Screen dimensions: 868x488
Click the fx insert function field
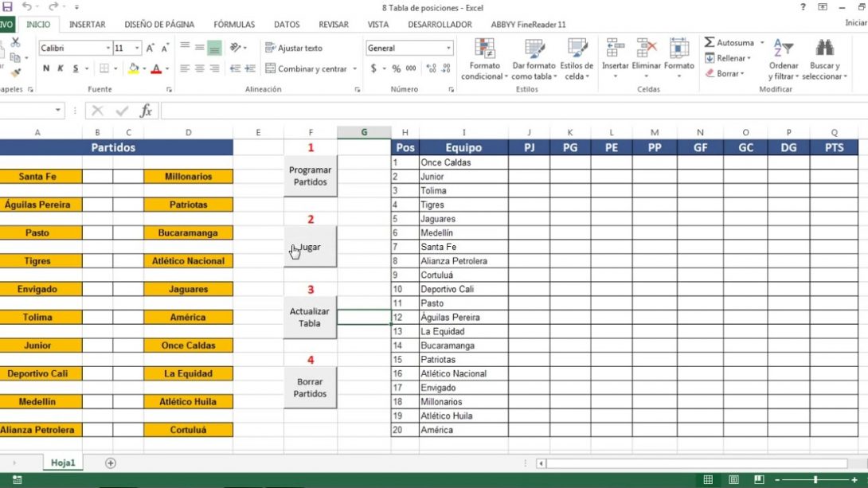click(146, 111)
